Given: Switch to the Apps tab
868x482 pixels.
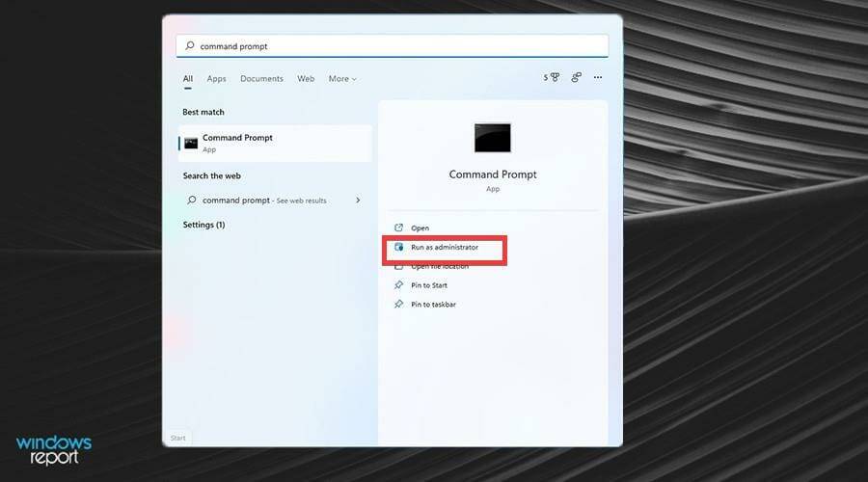Looking at the screenshot, I should pos(216,79).
